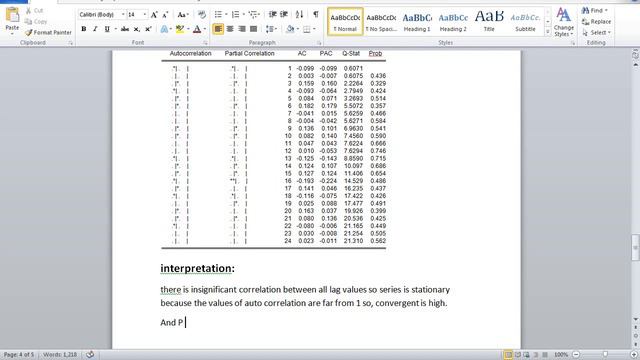Open line spacing dropdown

pos(271,29)
